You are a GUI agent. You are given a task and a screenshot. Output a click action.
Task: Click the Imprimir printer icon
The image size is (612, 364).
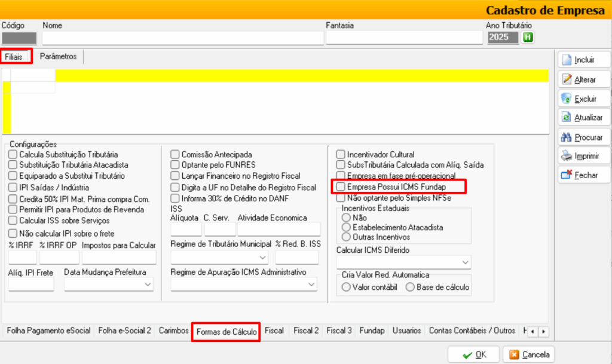coord(567,156)
